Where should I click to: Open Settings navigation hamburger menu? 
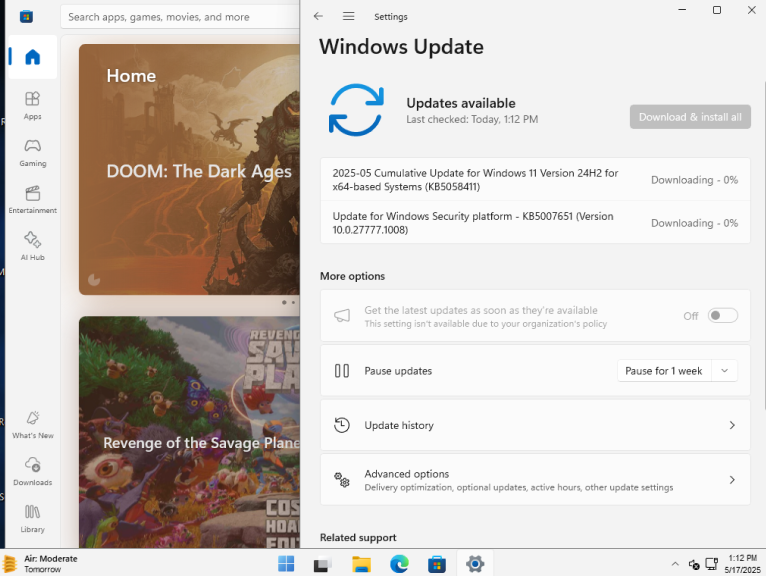pos(348,16)
